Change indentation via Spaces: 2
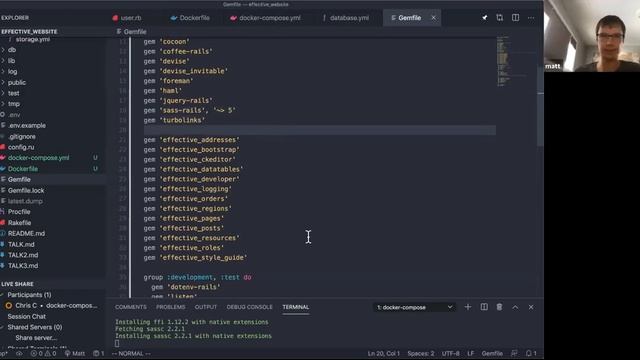Screen dimensions: 640x360 coord(421,353)
